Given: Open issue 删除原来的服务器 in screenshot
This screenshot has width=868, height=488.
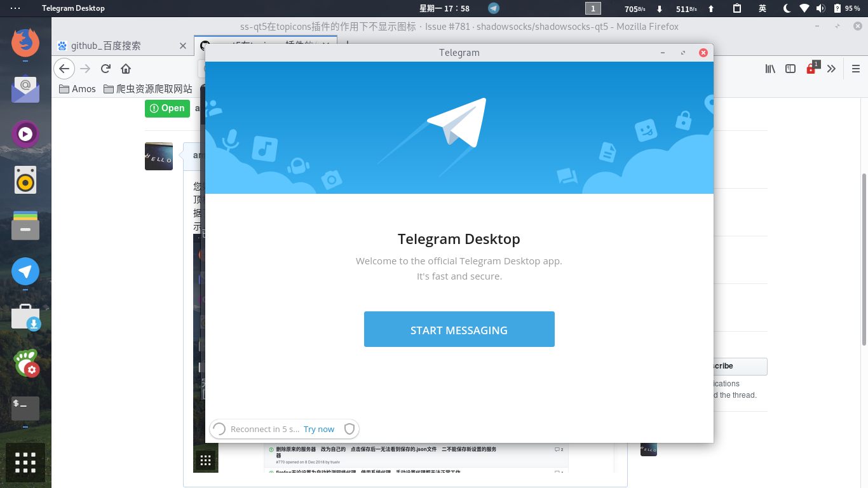Looking at the screenshot, I should 386,452.
